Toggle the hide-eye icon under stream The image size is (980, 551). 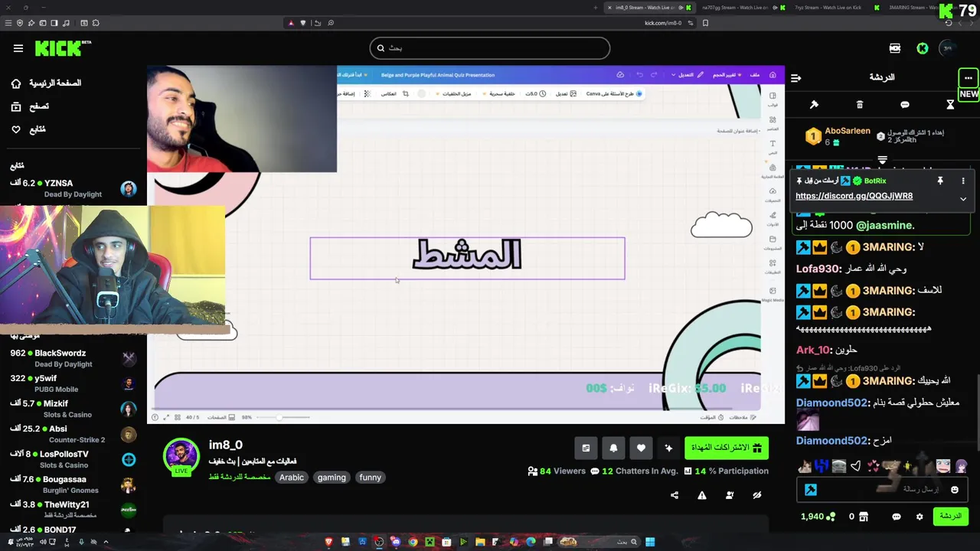click(757, 495)
